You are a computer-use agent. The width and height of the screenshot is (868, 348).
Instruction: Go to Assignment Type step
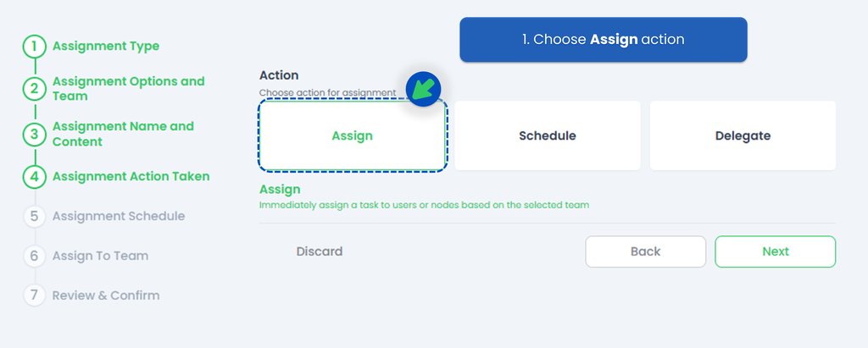click(106, 47)
